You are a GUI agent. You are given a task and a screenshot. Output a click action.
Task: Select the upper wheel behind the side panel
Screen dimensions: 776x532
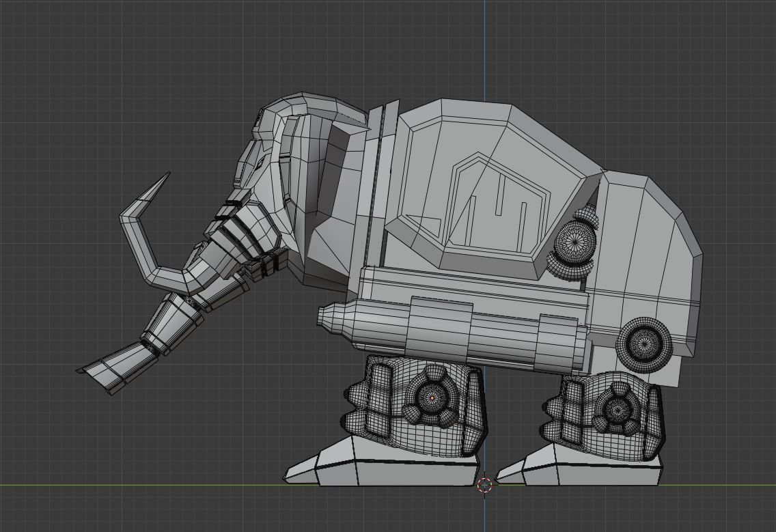click(x=574, y=242)
